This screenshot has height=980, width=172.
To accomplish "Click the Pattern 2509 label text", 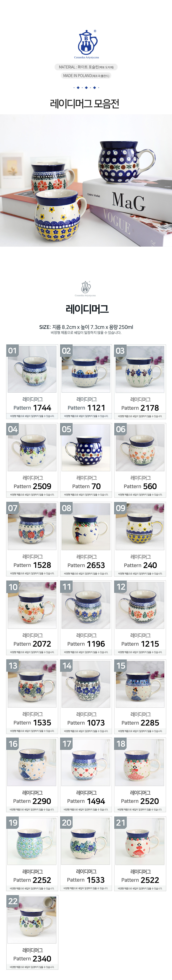I will click(32, 486).
